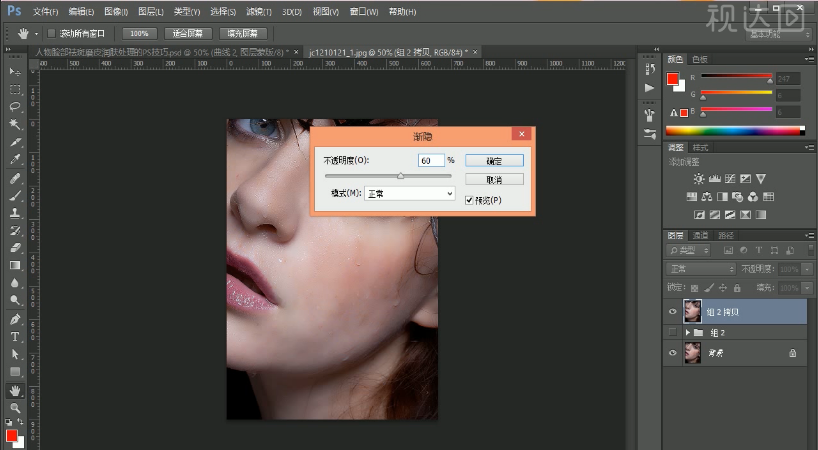The image size is (818, 450).
Task: Toggle lock all padlock
Action: [x=737, y=288]
